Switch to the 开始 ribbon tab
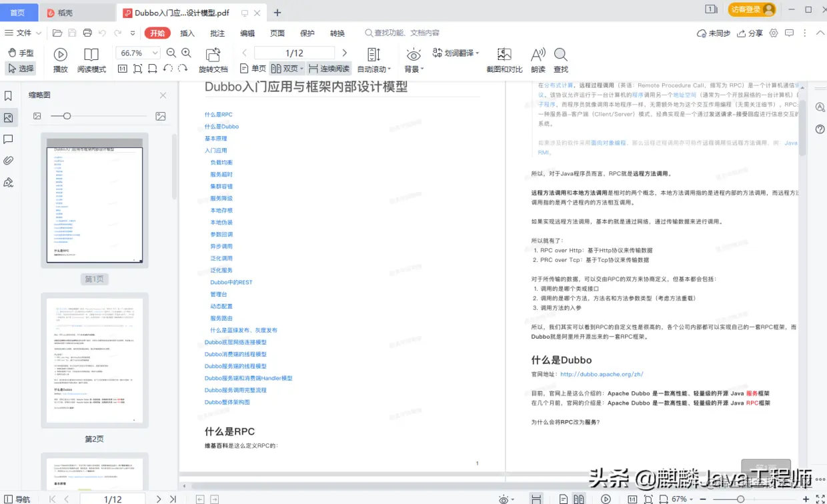 coord(157,33)
